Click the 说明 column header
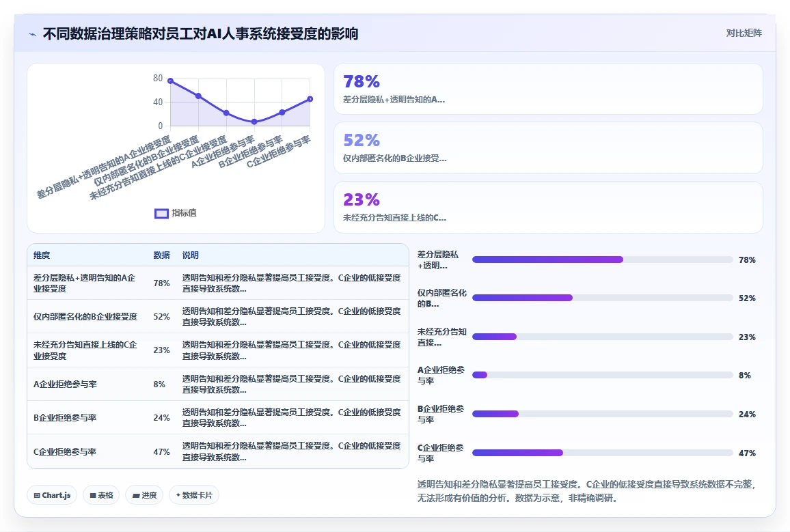 click(191, 255)
